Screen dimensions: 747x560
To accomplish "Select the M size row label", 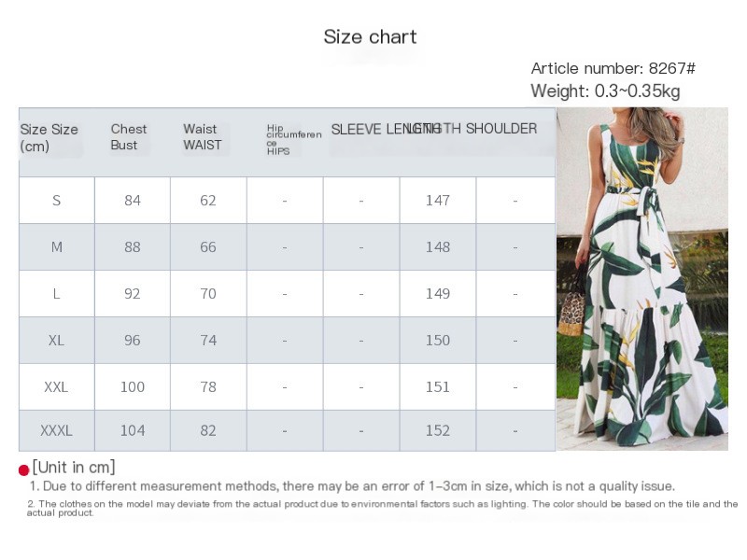I will pos(57,247).
